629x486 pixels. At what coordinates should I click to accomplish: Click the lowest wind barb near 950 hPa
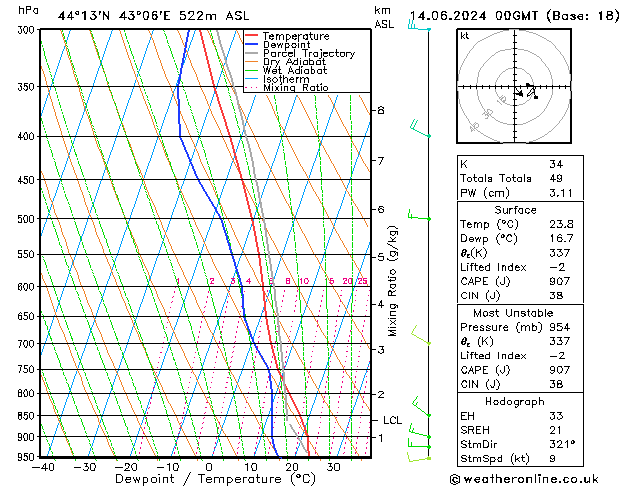click(x=418, y=455)
